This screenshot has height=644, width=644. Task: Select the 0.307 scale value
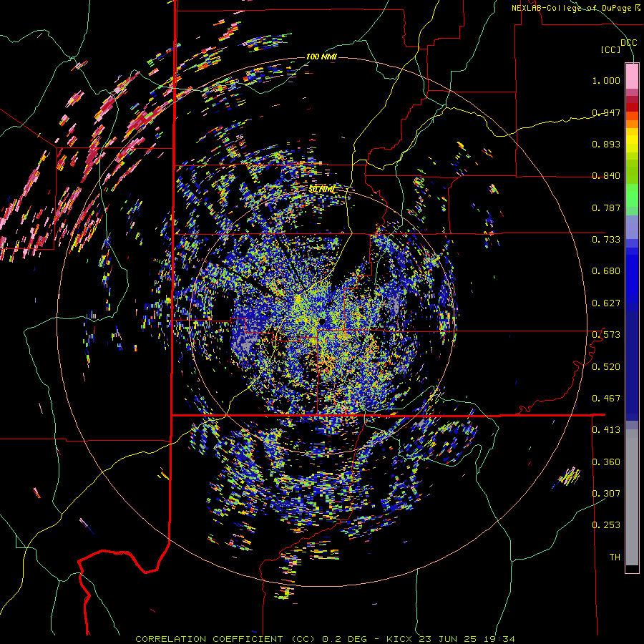tap(606, 493)
